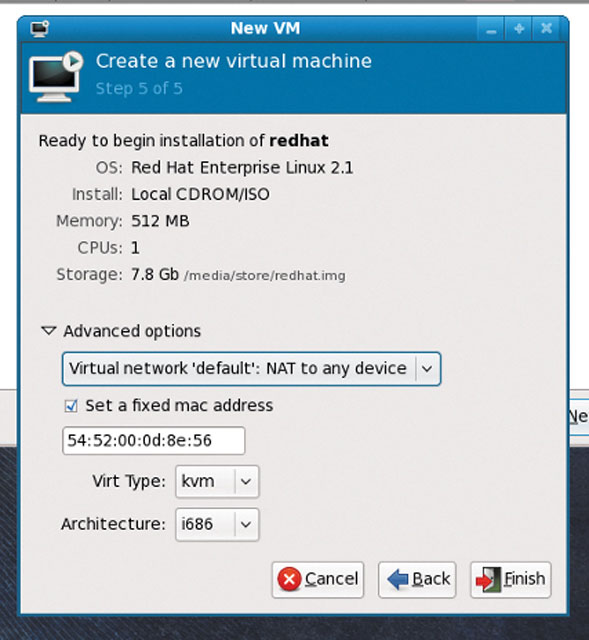The height and width of the screenshot is (640, 589).
Task: Click the CPUs value 1
Action: pyautogui.click(x=135, y=248)
